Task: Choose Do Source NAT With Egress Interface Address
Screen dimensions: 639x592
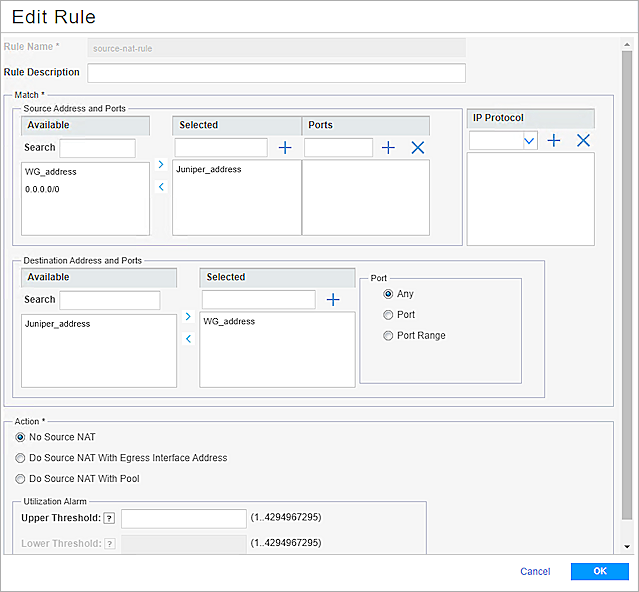Action: [20, 458]
